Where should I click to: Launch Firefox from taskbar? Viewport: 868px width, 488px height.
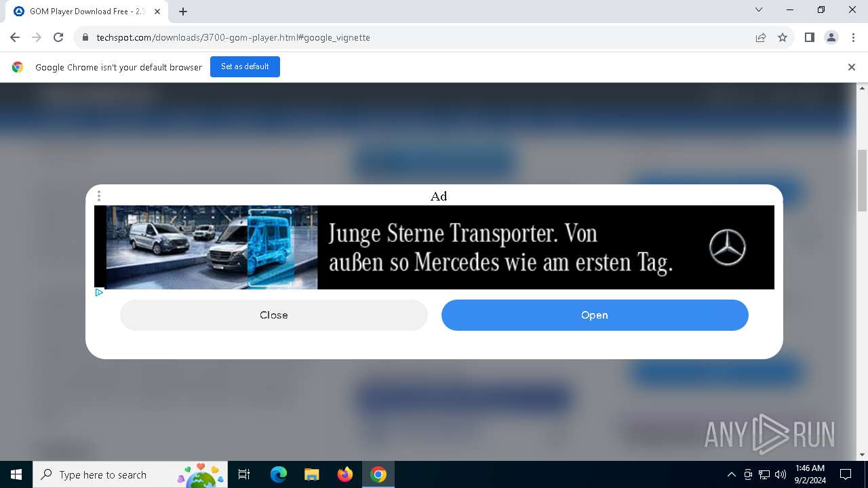point(345,474)
